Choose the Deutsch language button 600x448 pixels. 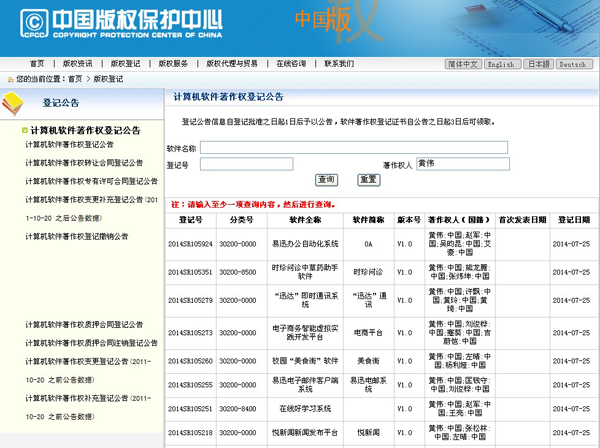(x=573, y=64)
